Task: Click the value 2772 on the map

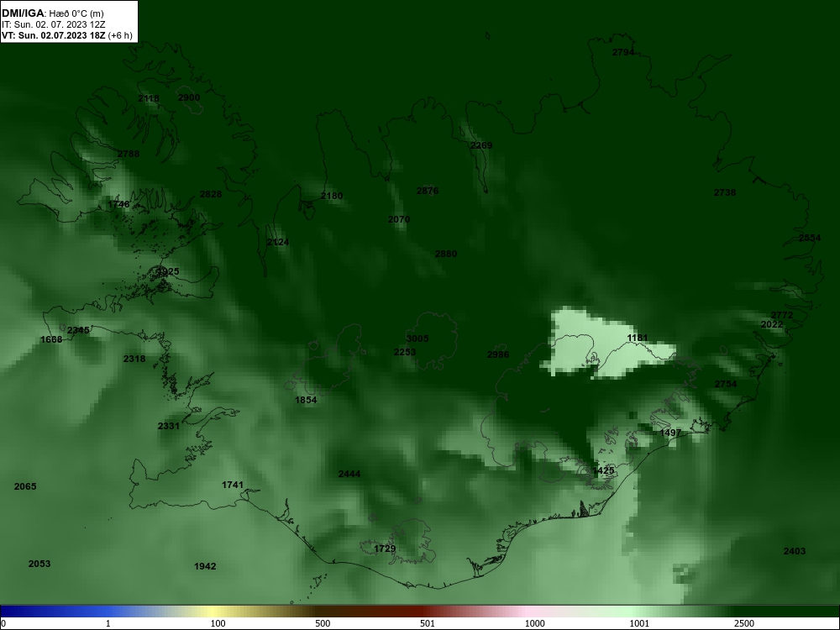Action: point(781,315)
